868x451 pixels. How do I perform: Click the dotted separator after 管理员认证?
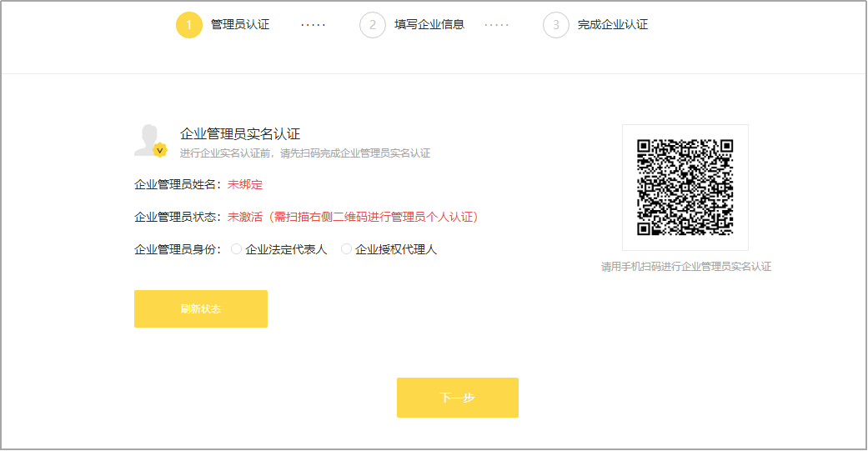314,25
